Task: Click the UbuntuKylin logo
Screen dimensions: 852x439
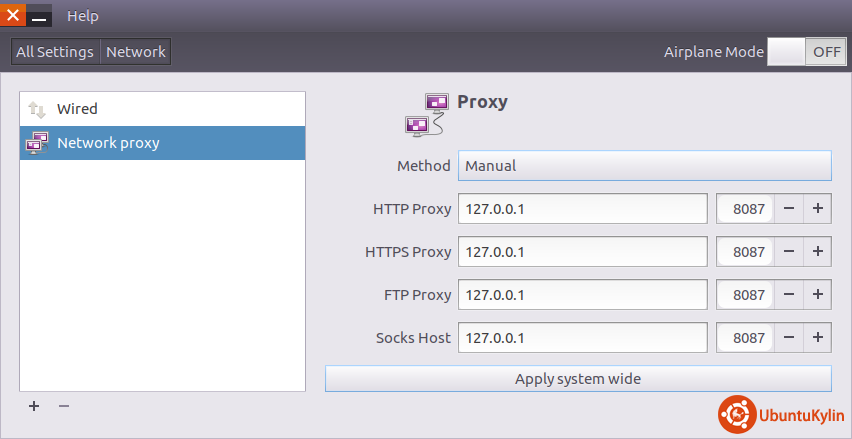Action: pos(779,414)
